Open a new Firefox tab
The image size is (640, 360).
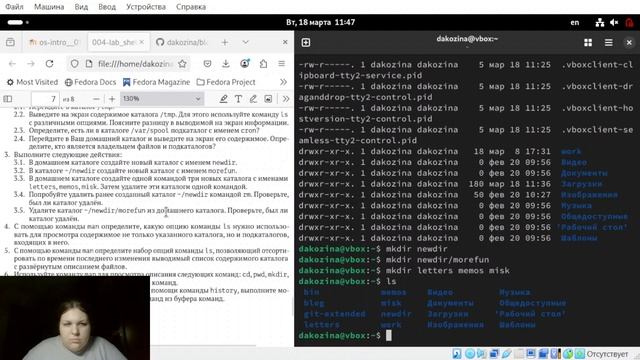click(224, 42)
